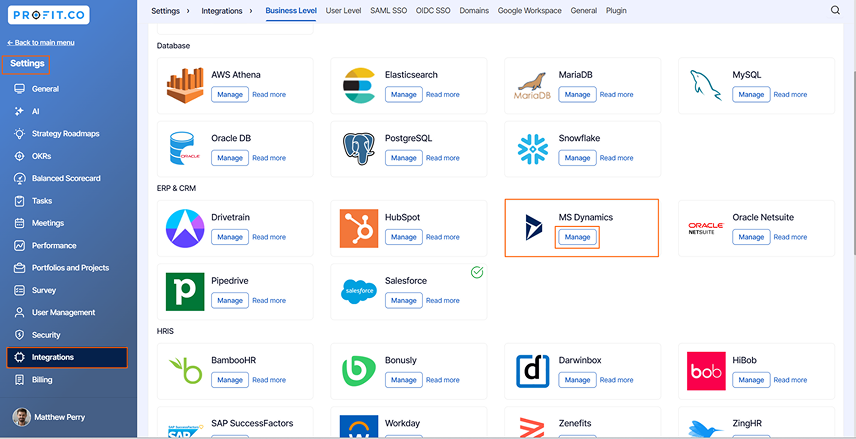Open Read more link for MariaDB
The image size is (856, 439).
pos(616,94)
